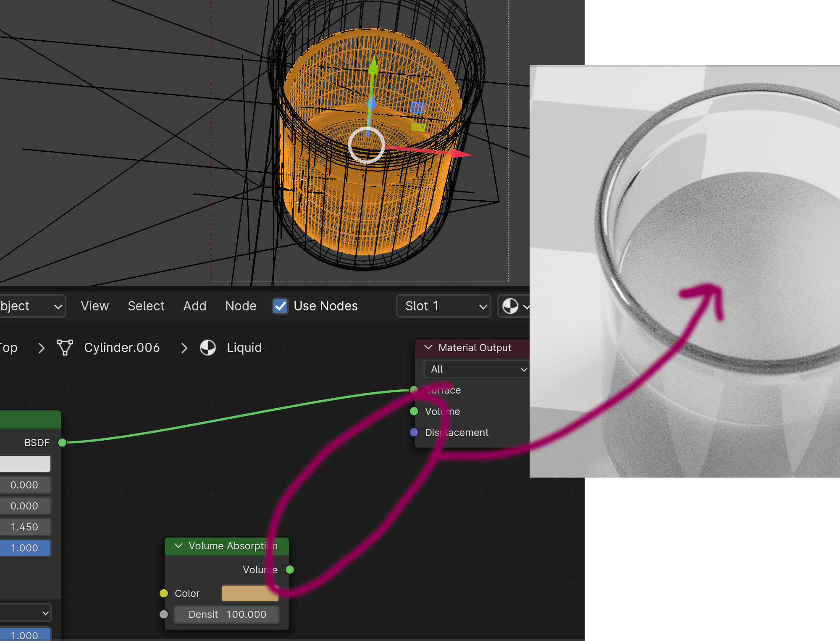Click the material browse sphere icon button
Screen dimensions: 840x641
510,306
